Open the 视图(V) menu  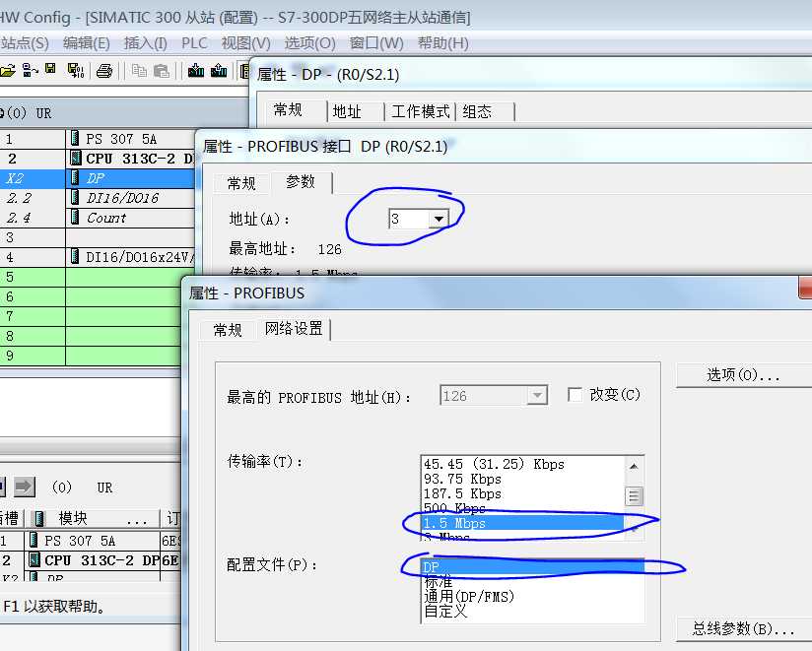coord(246,43)
